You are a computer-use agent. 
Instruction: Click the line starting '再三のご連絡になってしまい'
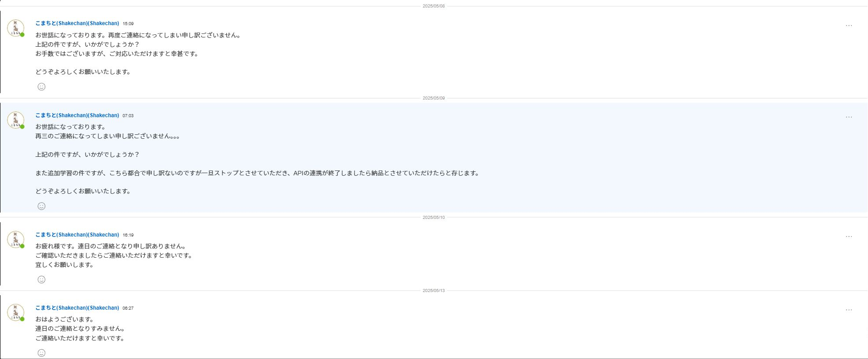[107, 136]
